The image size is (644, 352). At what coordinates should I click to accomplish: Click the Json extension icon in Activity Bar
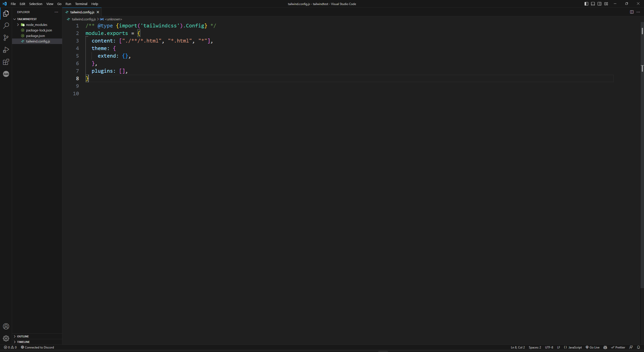coord(6,74)
